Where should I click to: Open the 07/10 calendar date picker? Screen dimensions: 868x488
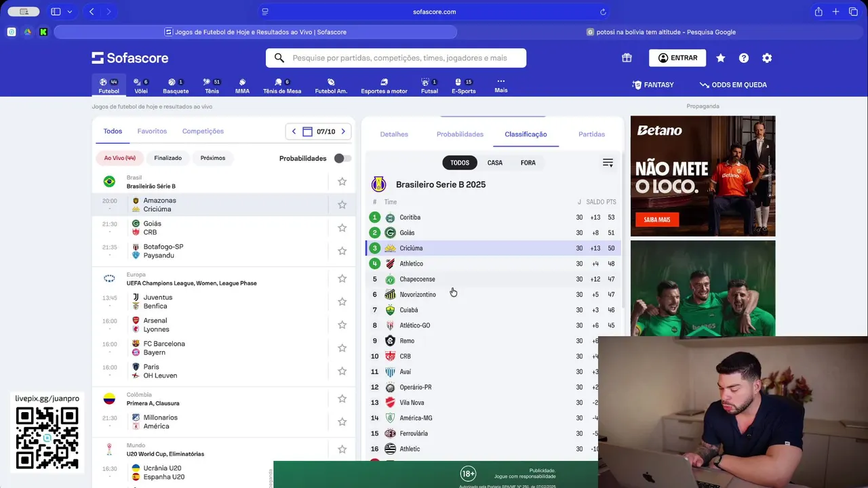pos(319,131)
